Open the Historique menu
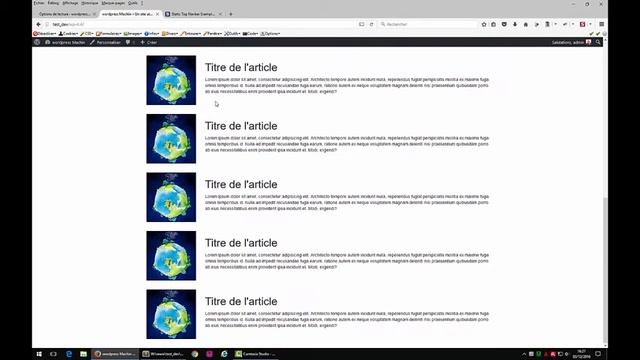The width and height of the screenshot is (640, 360). pos(90,3)
